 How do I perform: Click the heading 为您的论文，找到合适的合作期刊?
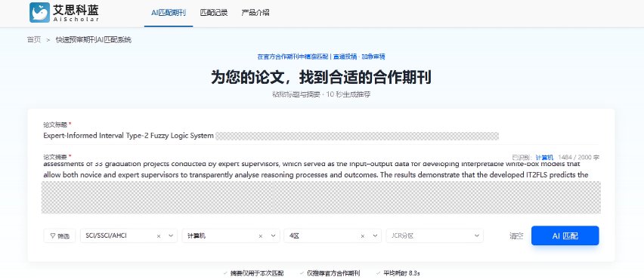[x=321, y=77]
